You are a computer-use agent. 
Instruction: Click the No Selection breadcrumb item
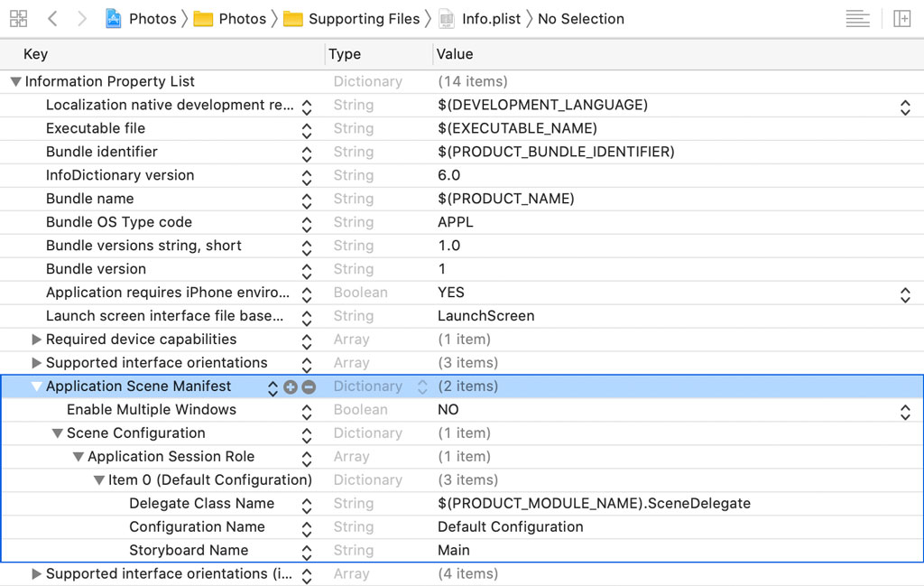[580, 18]
